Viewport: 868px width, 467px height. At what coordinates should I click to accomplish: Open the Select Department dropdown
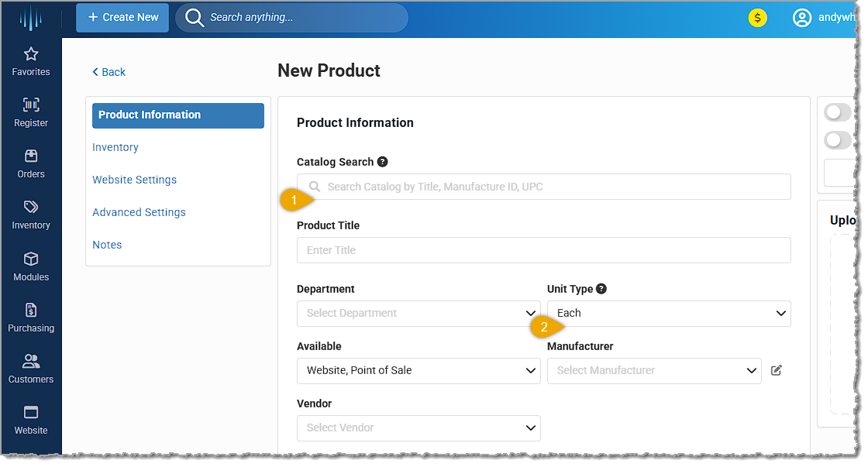click(x=418, y=313)
